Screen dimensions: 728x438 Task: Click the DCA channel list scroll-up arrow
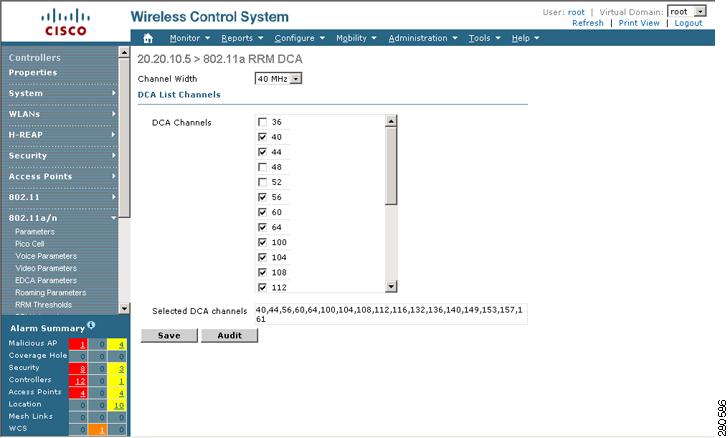[391, 121]
